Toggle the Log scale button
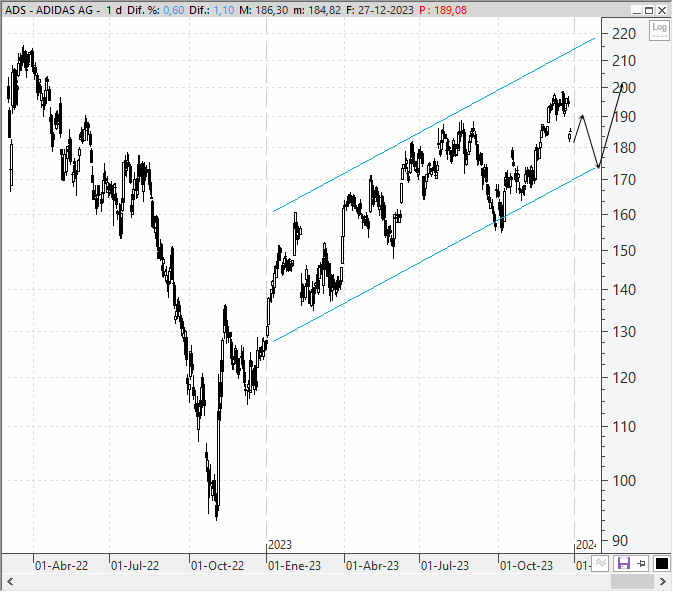This screenshot has height=592, width=673. (659, 30)
